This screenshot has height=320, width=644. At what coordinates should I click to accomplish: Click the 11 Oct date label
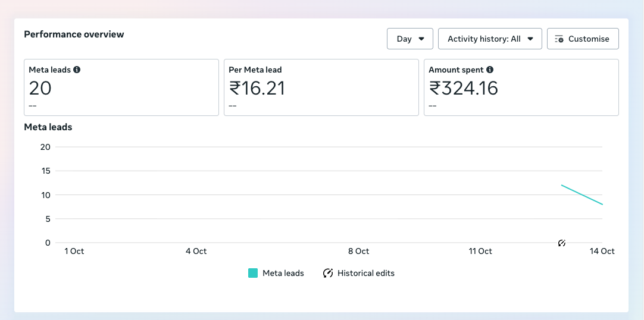[x=480, y=251]
